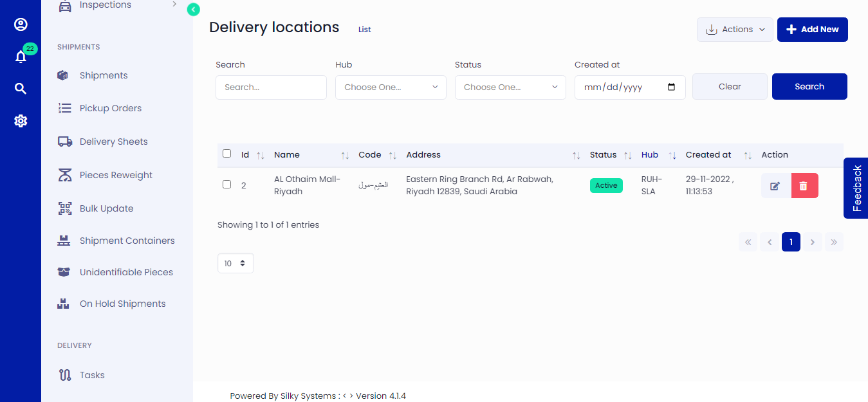Open the global search magnifier

pos(21,88)
